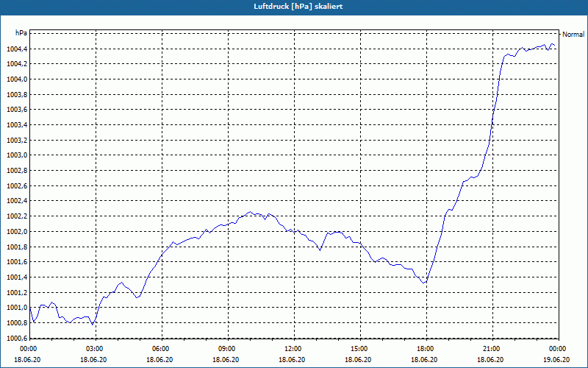Click the 21:00 time axis label
This screenshot has width=588, height=368.
[x=490, y=349]
